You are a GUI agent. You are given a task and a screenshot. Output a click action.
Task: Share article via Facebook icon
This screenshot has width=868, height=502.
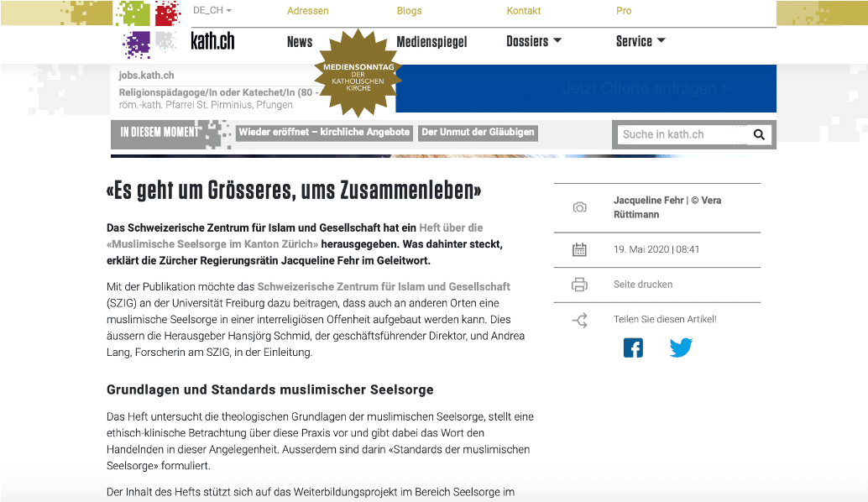pyautogui.click(x=633, y=348)
